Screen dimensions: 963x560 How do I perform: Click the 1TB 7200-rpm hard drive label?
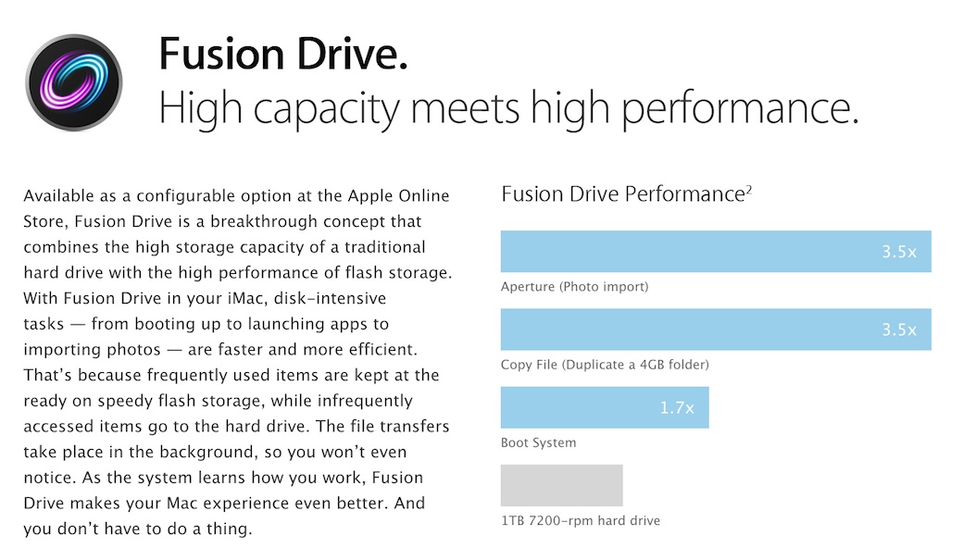581,521
